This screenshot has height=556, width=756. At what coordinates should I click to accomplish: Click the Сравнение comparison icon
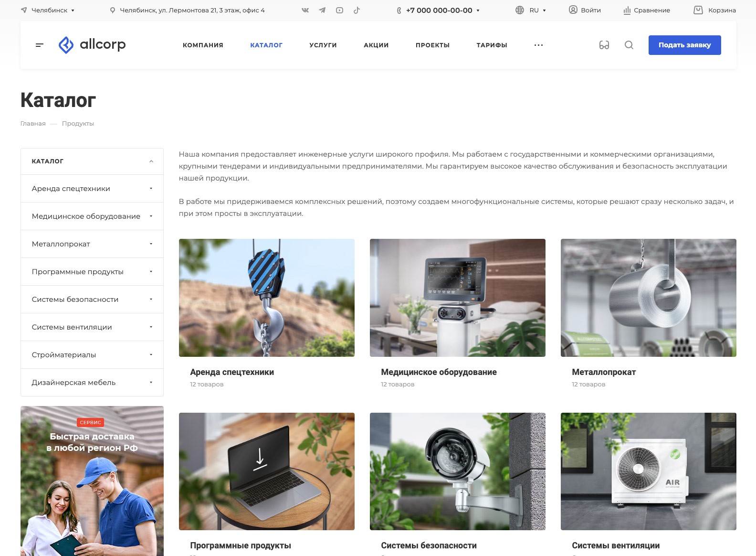[627, 10]
